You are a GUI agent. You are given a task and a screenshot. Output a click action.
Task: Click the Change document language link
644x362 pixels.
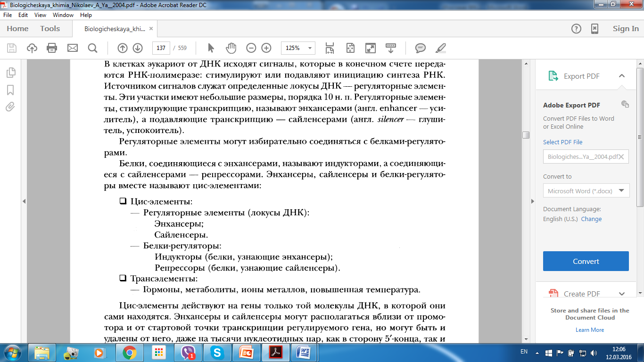(591, 219)
